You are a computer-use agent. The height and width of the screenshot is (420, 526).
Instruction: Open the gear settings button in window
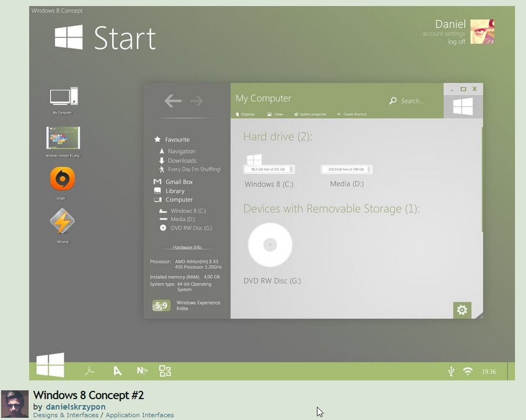[462, 310]
